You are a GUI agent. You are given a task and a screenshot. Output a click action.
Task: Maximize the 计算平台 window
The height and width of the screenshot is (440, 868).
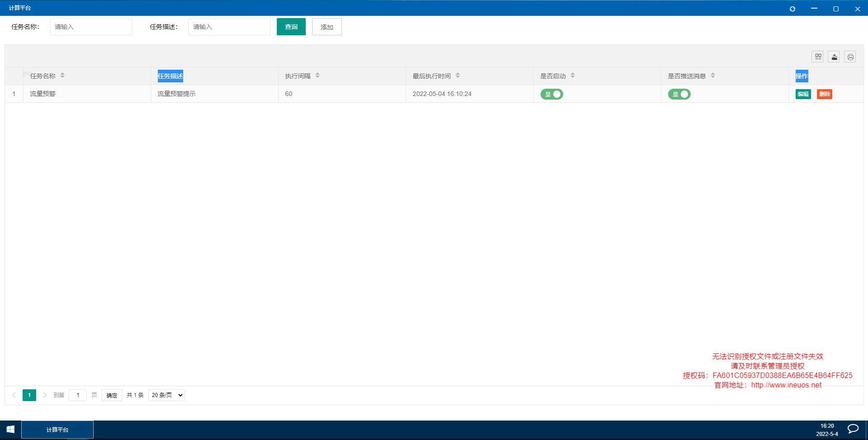pos(836,9)
